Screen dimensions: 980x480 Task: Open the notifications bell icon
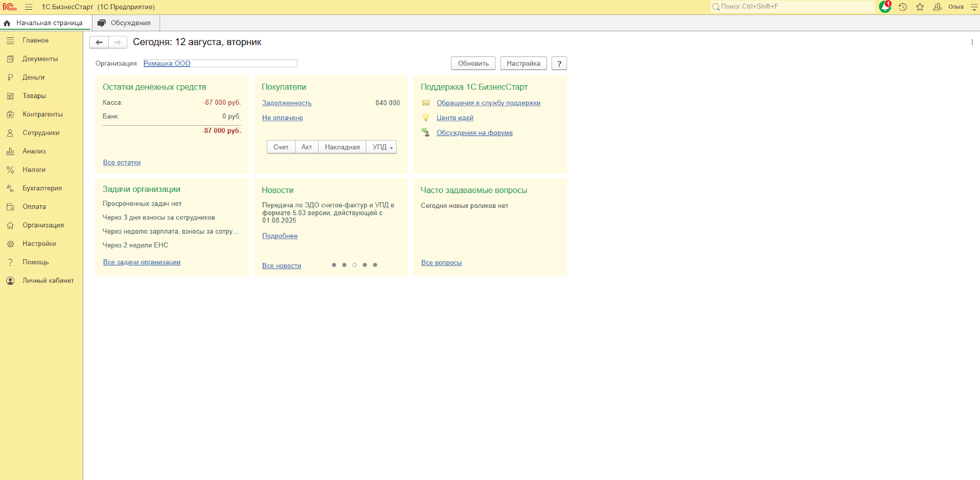[x=884, y=7]
